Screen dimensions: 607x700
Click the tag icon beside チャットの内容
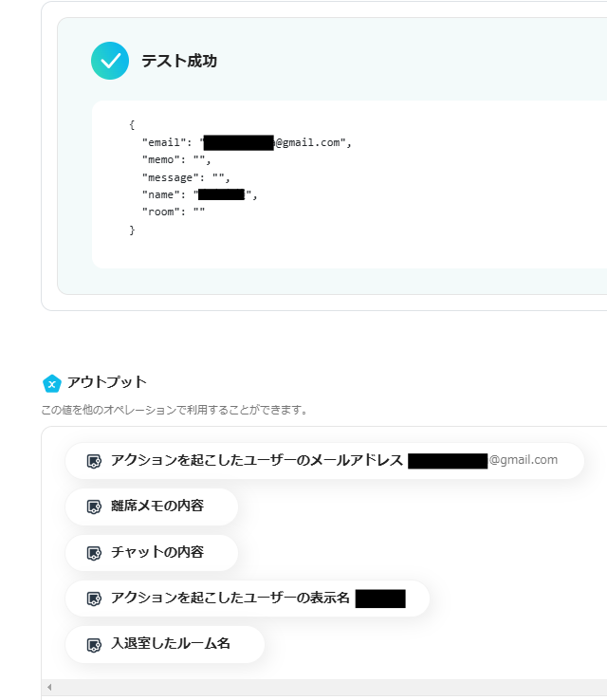[94, 552]
